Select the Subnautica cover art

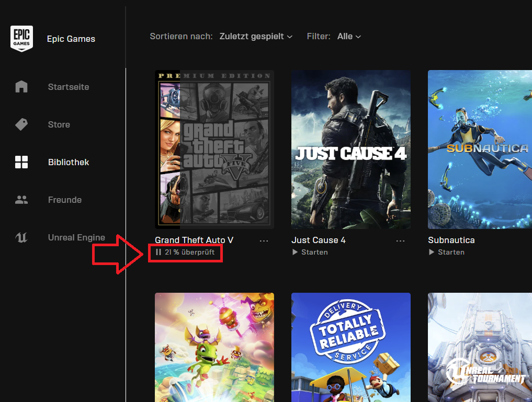480,150
